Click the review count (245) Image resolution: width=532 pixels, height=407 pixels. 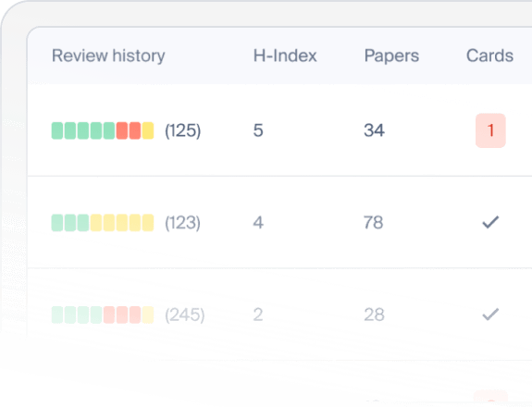pyautogui.click(x=184, y=314)
